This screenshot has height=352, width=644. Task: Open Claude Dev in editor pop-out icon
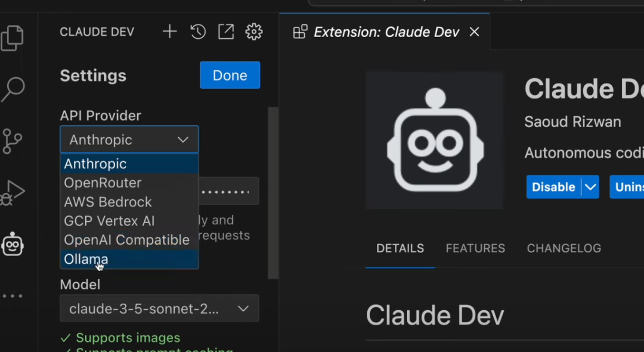(x=226, y=32)
